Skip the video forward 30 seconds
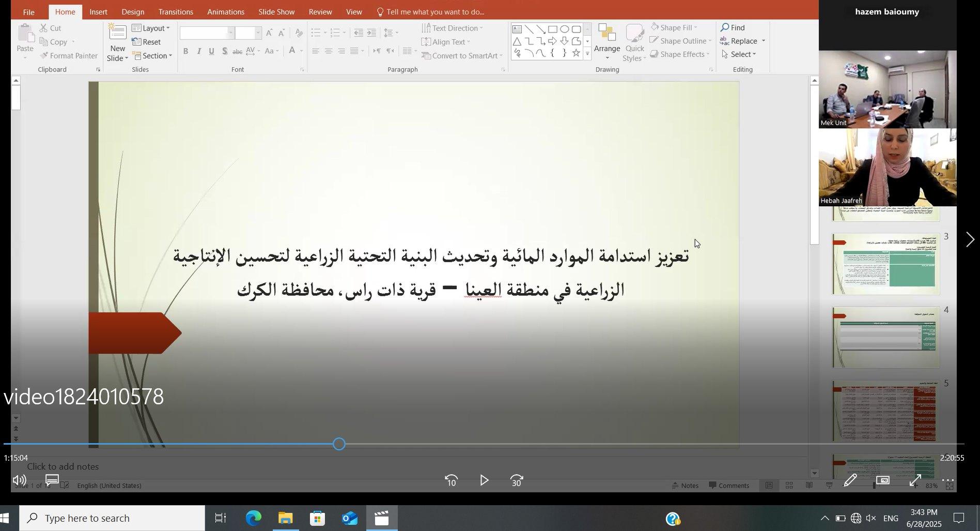The width and height of the screenshot is (980, 531). [517, 480]
